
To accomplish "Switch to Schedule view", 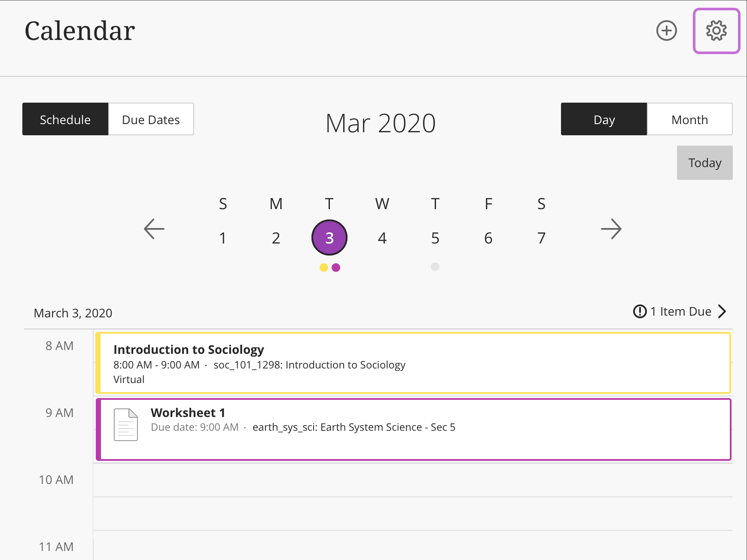I will 65,119.
